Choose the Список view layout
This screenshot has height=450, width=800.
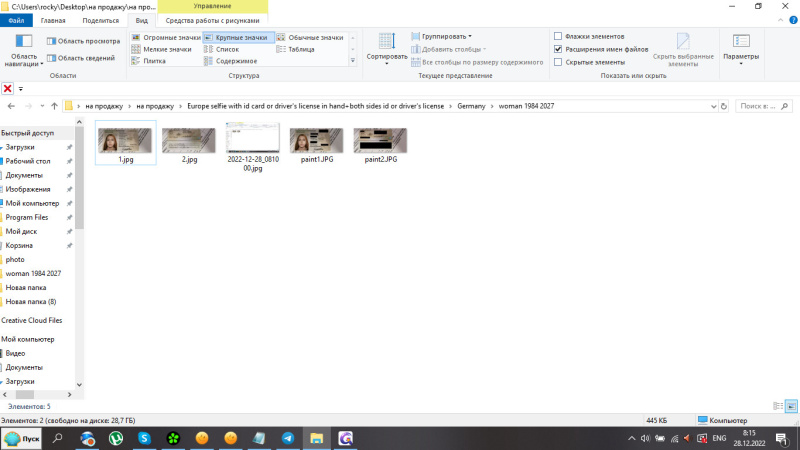click(227, 49)
